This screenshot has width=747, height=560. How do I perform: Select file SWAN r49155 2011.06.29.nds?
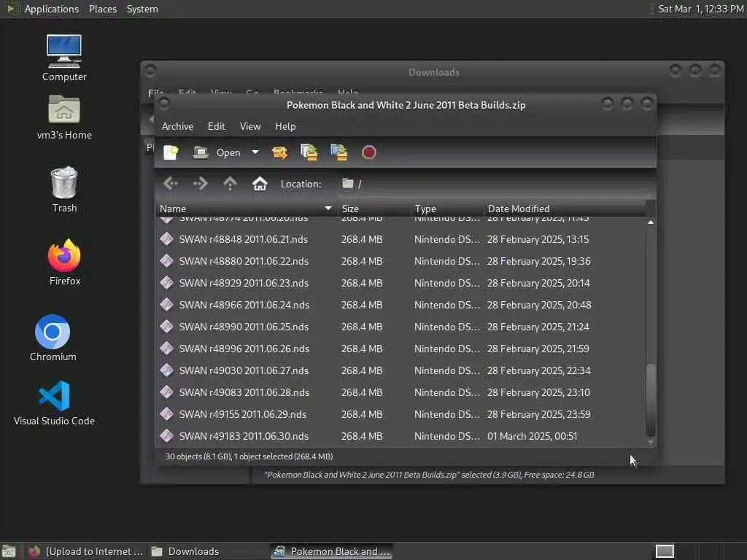(400, 414)
